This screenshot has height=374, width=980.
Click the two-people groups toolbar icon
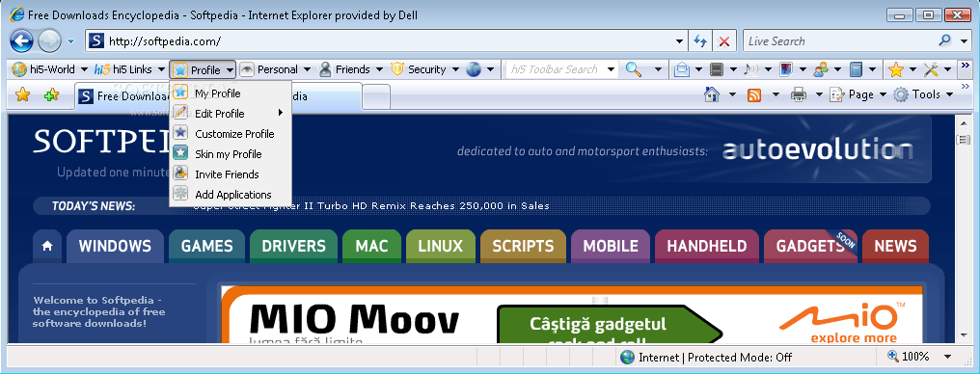[x=820, y=70]
